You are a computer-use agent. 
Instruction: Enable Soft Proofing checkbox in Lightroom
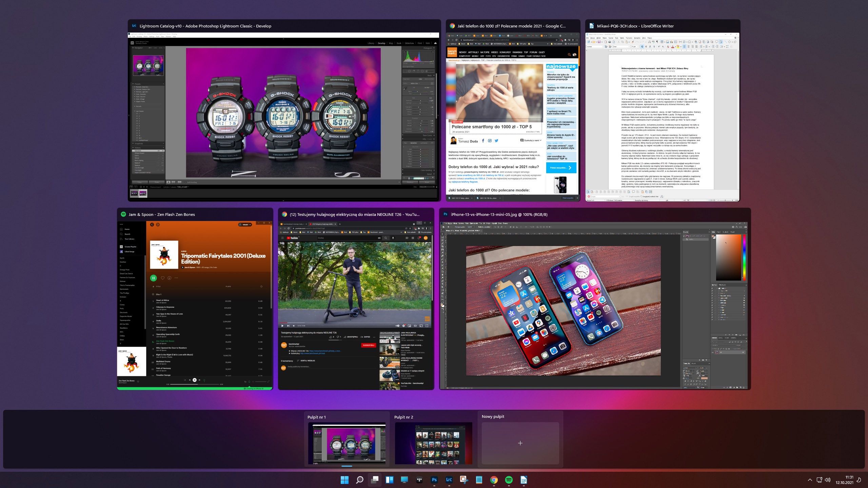click(185, 182)
